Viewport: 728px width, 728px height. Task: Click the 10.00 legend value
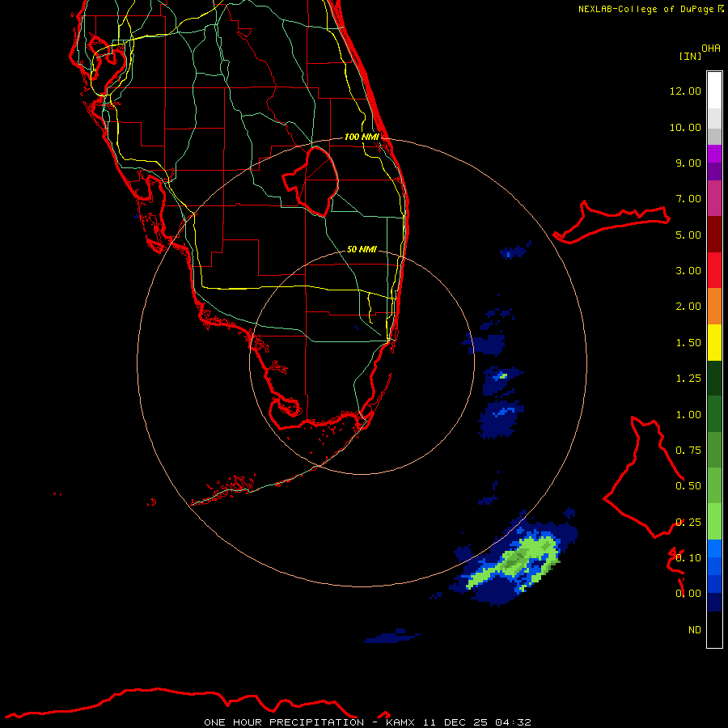pos(685,127)
